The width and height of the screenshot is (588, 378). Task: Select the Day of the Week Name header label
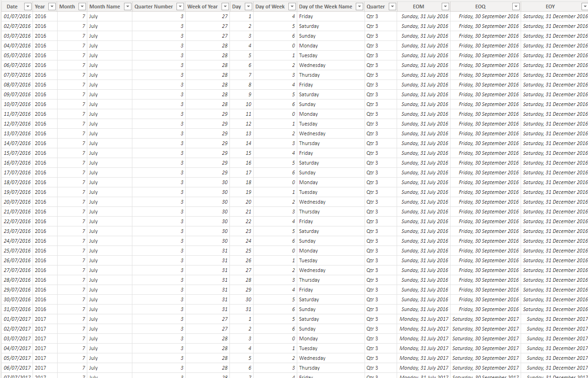[x=326, y=7]
